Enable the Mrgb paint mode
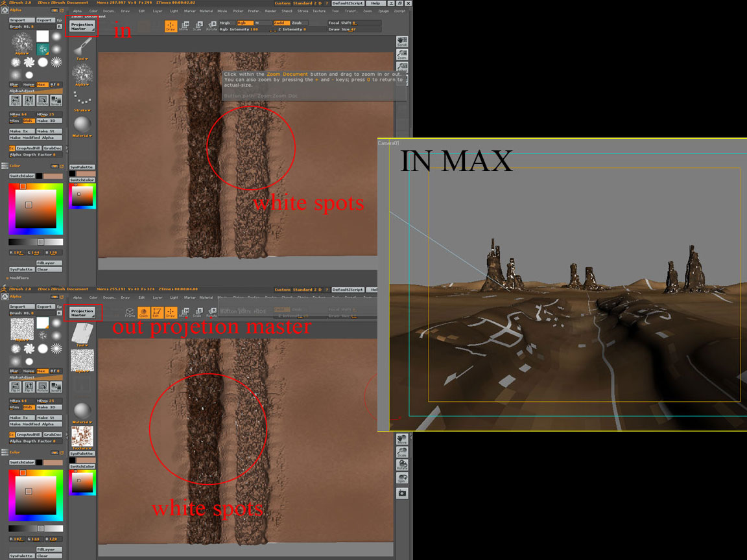The width and height of the screenshot is (747, 560). [226, 23]
